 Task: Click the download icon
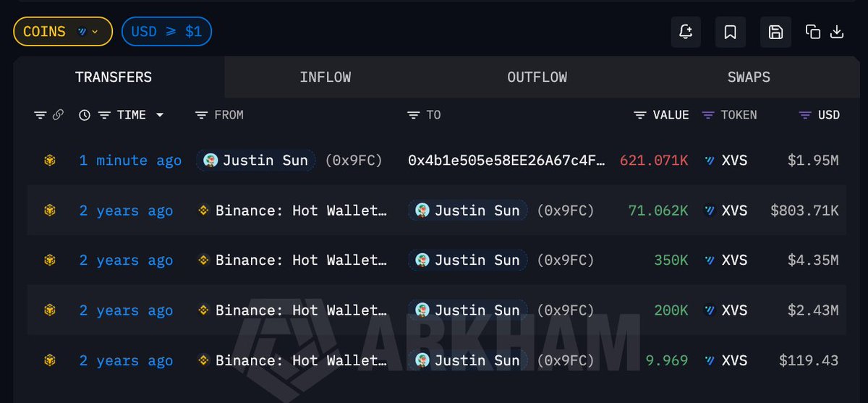(x=837, y=32)
